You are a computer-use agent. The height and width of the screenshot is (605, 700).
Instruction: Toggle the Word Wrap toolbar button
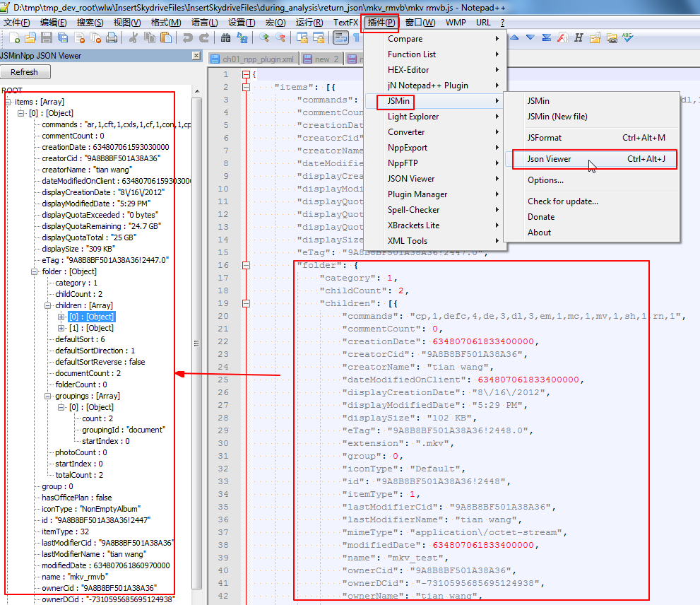[340, 38]
